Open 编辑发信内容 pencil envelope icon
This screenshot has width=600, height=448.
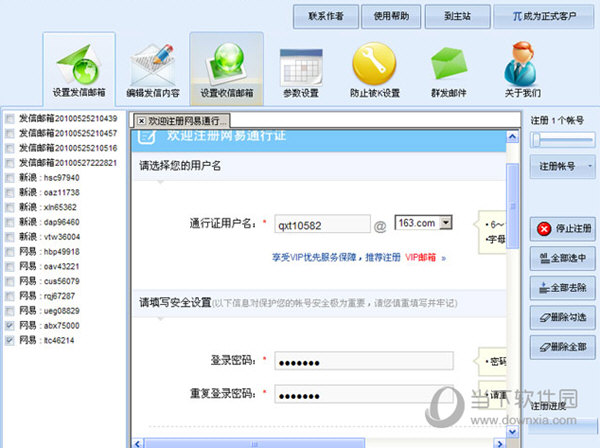pos(153,70)
